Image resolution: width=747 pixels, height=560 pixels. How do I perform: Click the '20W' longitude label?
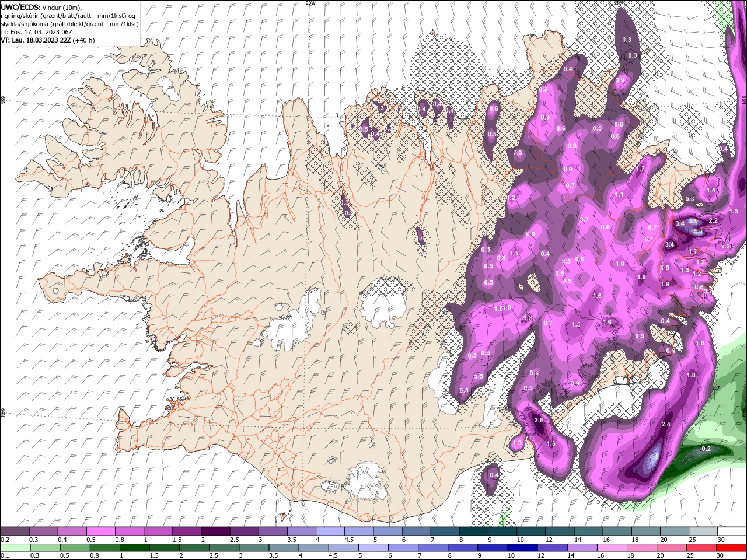(310, 3)
